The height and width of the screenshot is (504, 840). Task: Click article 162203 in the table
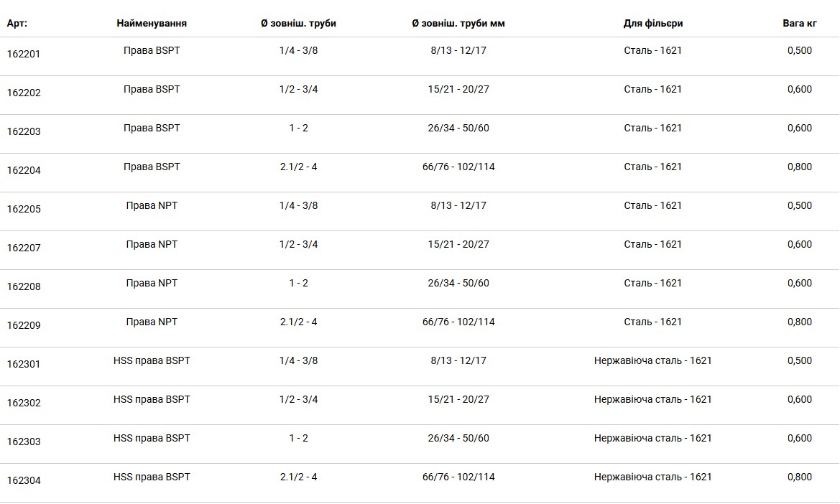pyautogui.click(x=24, y=131)
